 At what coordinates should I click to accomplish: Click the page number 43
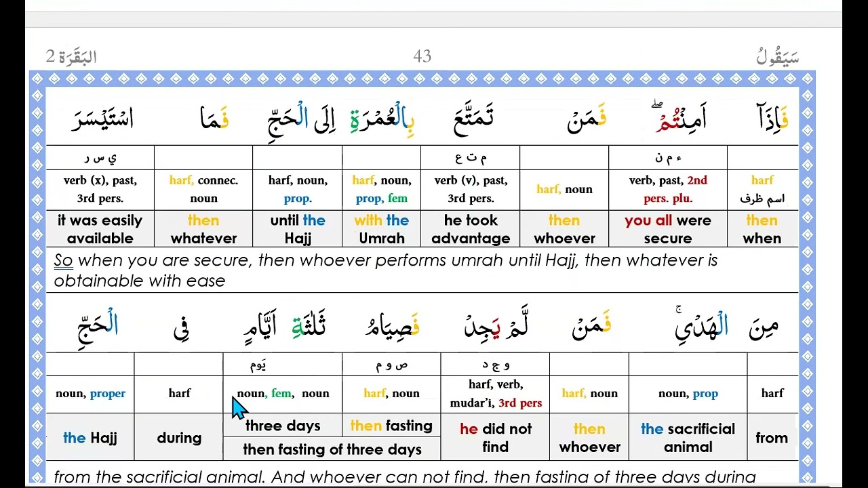tap(422, 56)
